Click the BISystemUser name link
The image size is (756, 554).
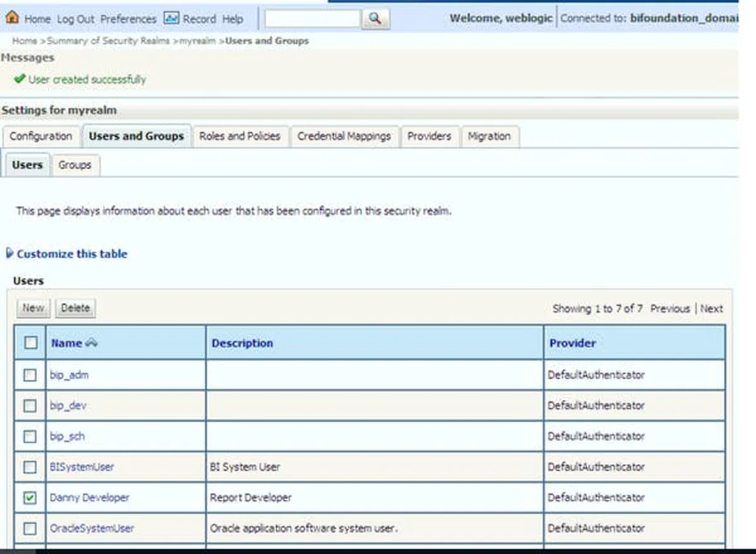pos(82,467)
